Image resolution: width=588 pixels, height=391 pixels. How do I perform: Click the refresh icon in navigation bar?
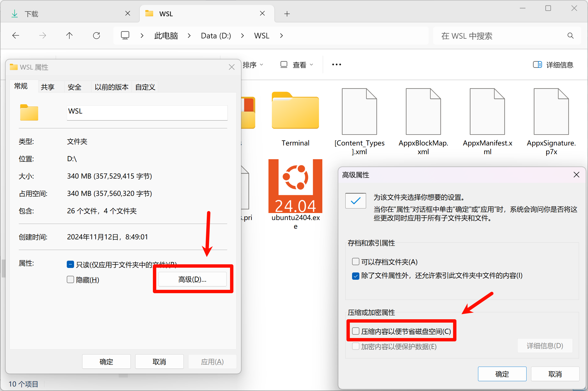97,36
